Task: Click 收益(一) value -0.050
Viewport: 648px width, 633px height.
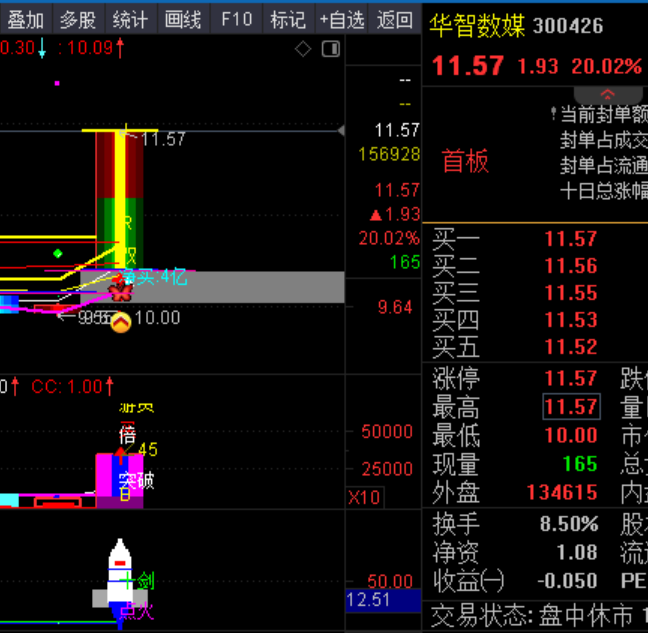Action: tap(567, 581)
